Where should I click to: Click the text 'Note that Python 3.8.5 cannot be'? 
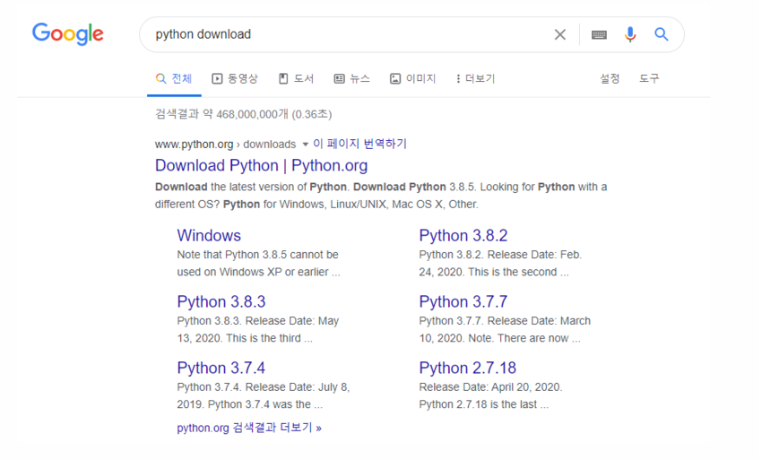(258, 255)
